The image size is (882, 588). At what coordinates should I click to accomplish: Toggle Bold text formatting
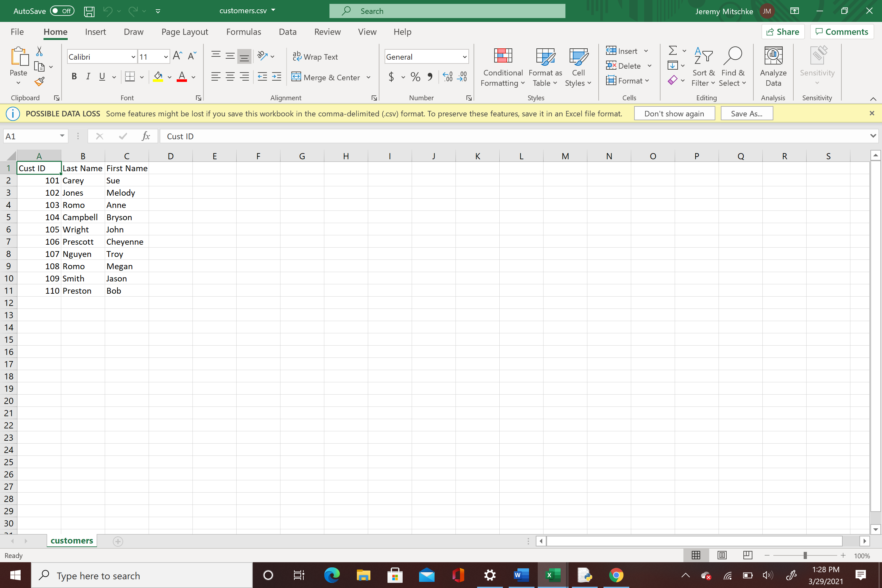click(x=74, y=77)
